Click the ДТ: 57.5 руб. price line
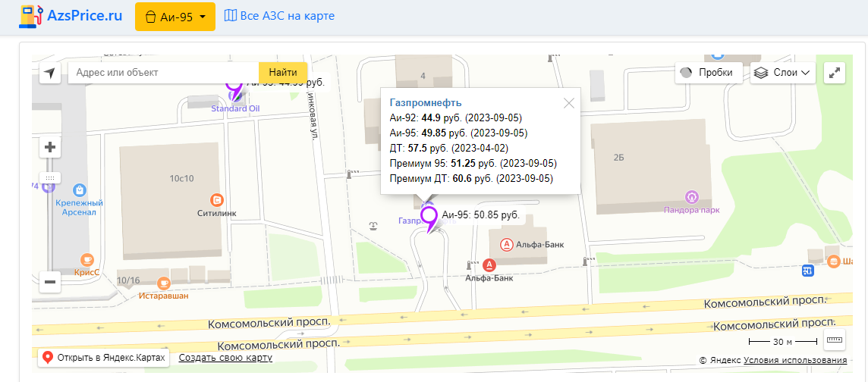Screen dimensions: 868x382 tap(449, 149)
